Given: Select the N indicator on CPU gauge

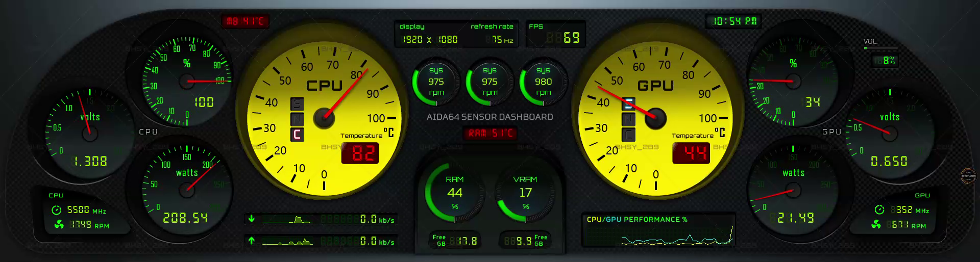Looking at the screenshot, I should coord(297,119).
